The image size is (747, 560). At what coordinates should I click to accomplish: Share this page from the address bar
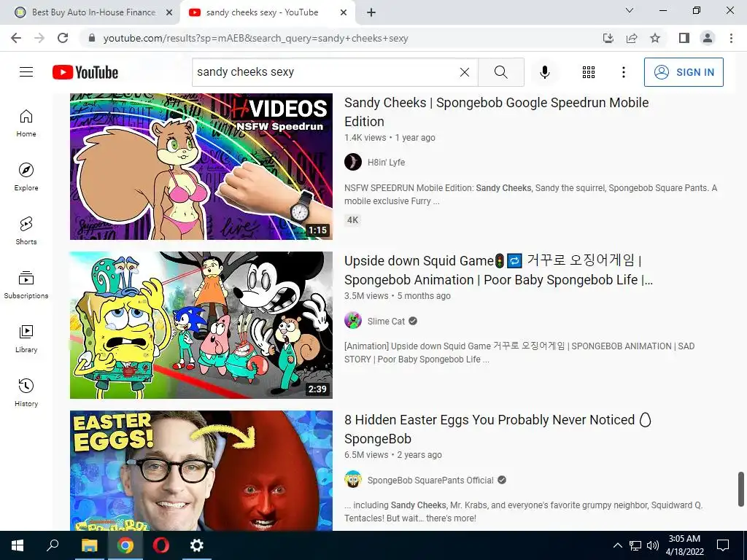[632, 38]
